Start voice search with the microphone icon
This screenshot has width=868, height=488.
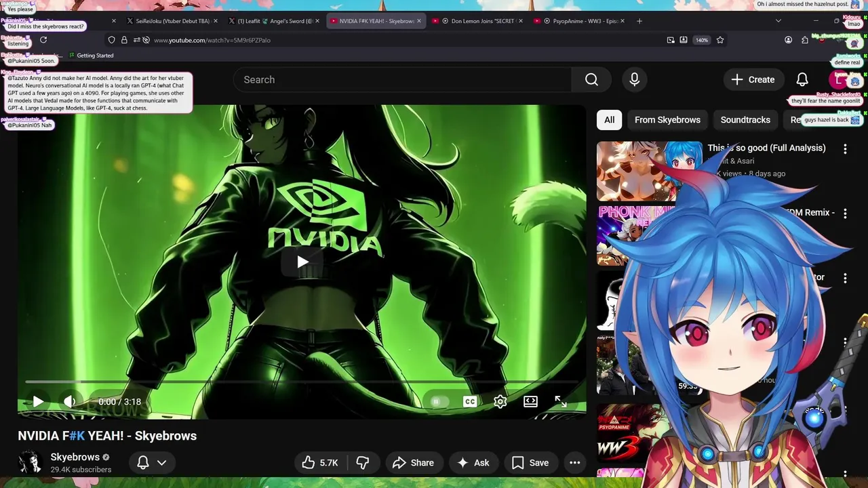coord(634,80)
